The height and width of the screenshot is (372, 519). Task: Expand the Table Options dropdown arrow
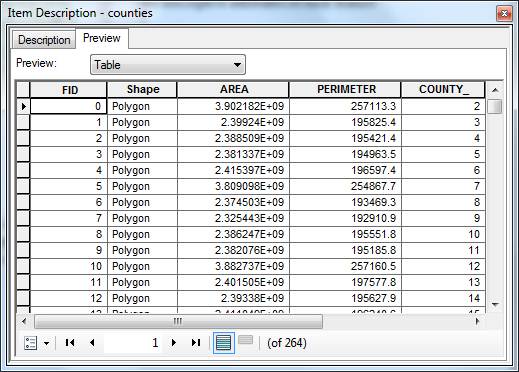point(46,343)
